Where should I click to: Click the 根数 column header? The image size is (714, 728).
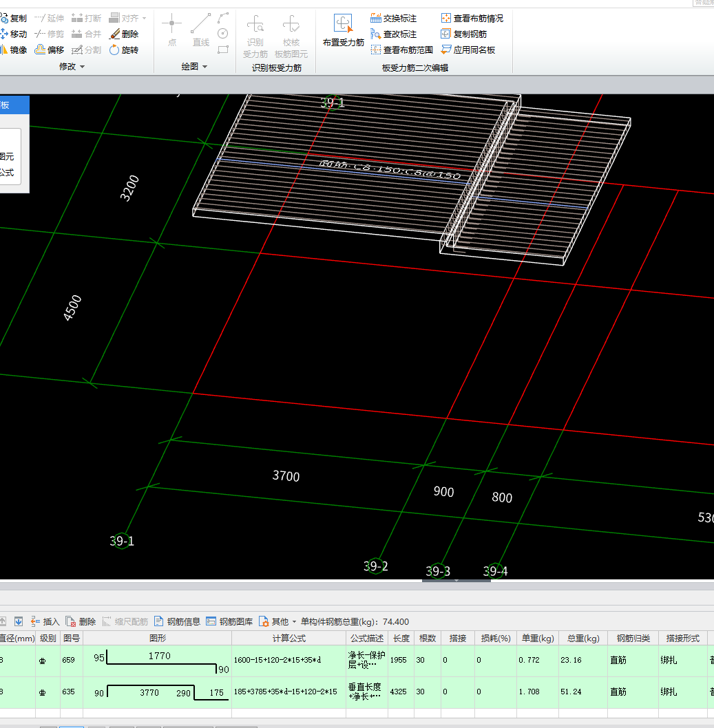coord(428,638)
